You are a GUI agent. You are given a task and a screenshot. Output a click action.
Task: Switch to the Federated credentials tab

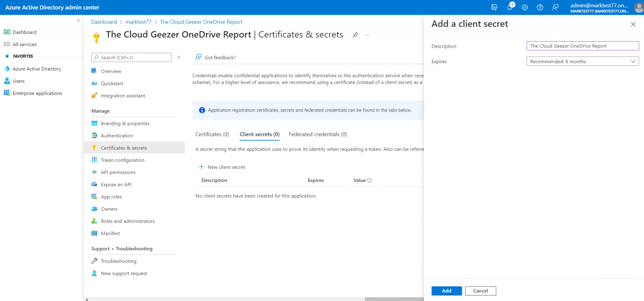point(318,134)
